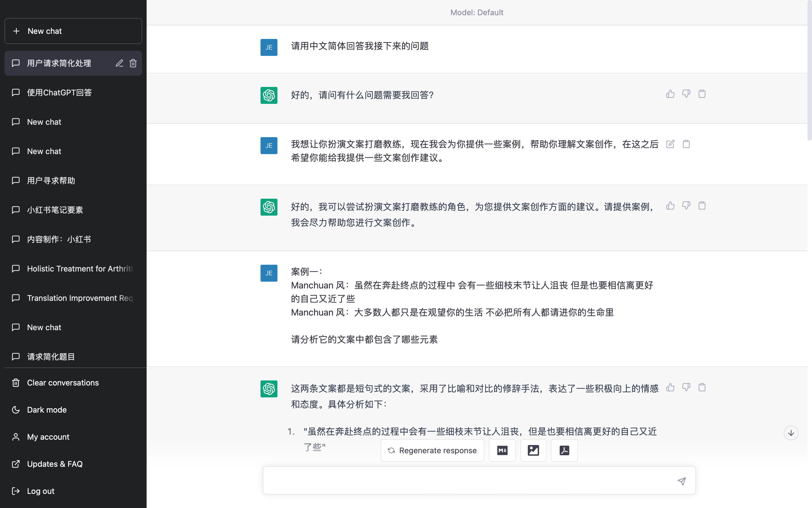Copy the 我想让你扮演文案打磨教练 message

click(686, 144)
